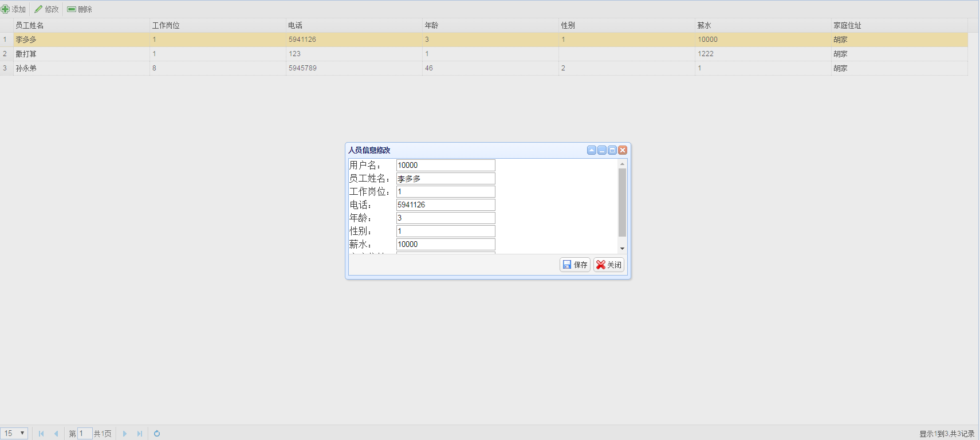
Task: Collapse the 人员信息修改 dialog with the up-arrow icon
Action: pos(592,150)
